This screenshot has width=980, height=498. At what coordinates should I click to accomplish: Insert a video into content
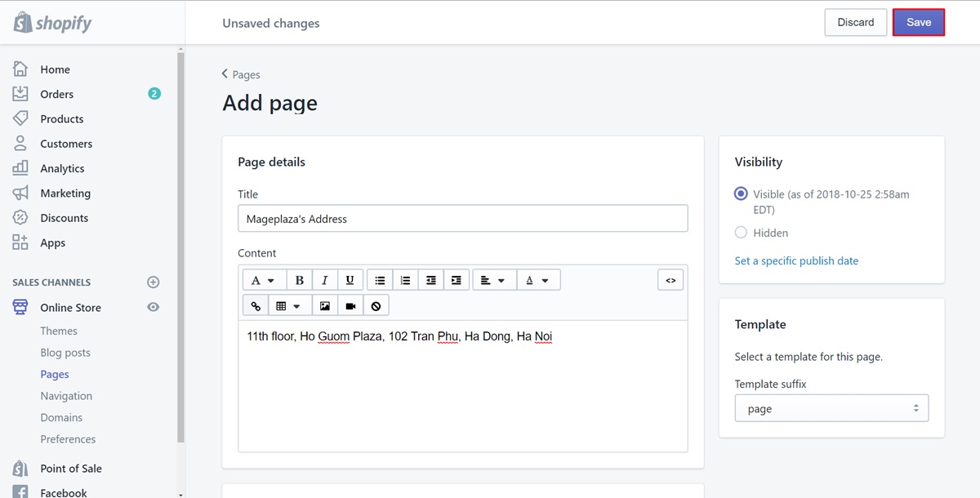350,305
